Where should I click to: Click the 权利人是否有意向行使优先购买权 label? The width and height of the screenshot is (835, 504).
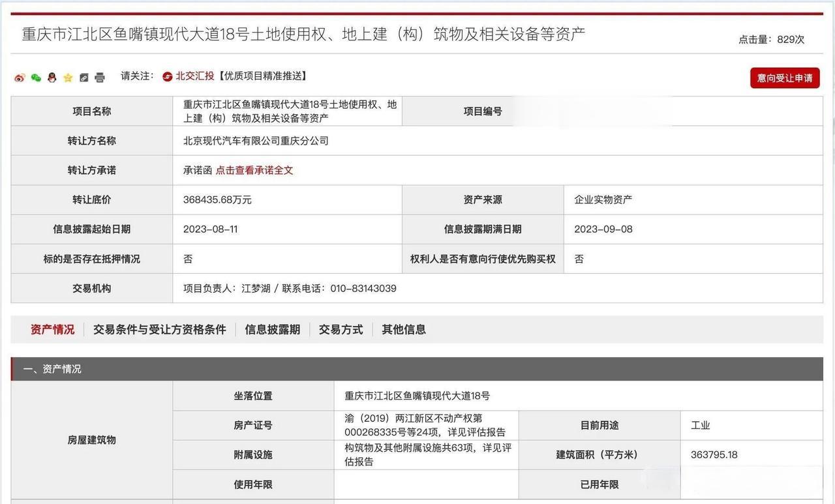[x=483, y=259]
